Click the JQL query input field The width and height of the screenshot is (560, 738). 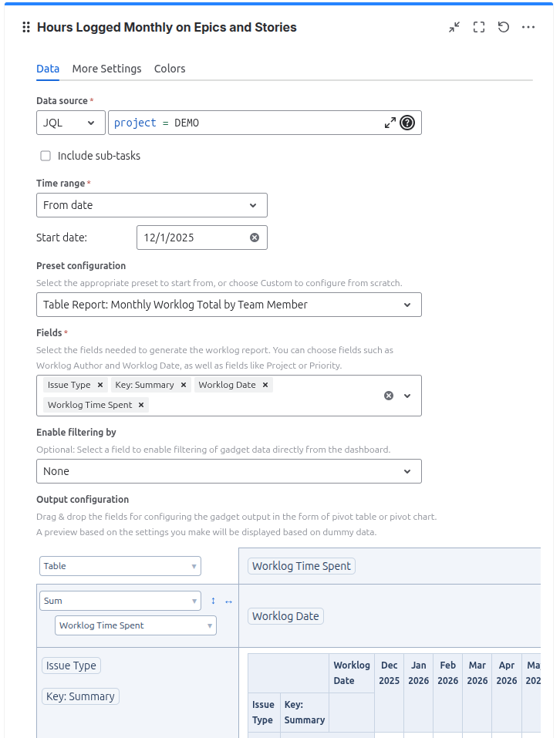pos(245,123)
